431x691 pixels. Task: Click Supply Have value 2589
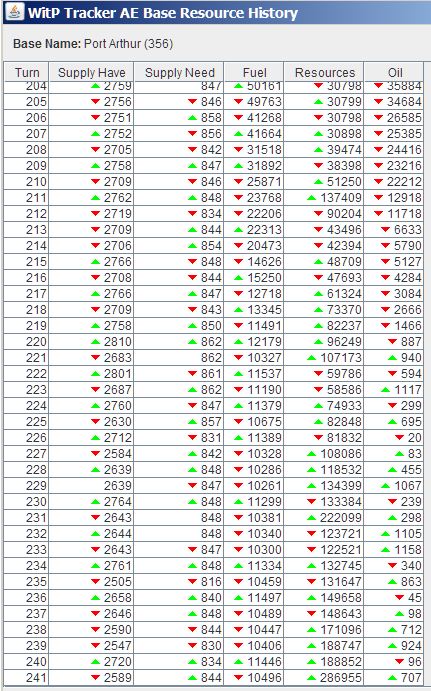pos(117,677)
